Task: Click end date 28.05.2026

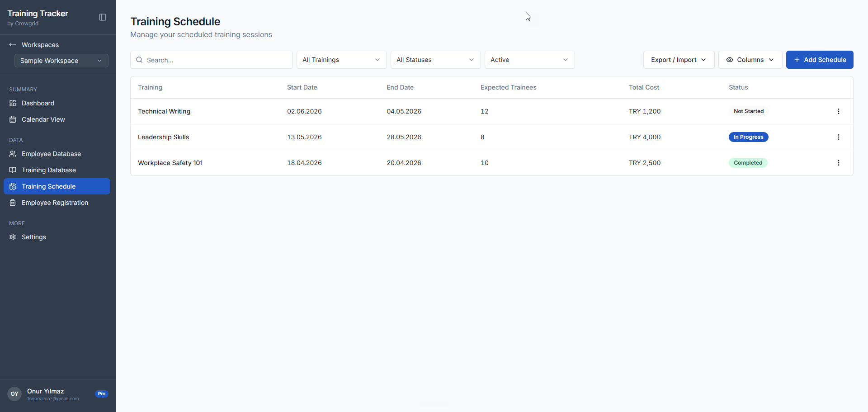Action: 404,137
